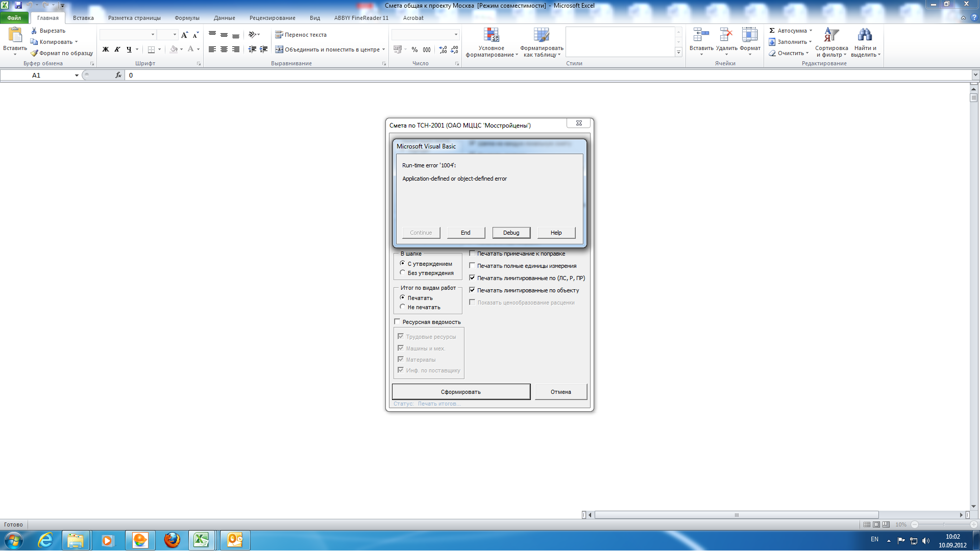Switch to the Формулы tab

tap(187, 18)
